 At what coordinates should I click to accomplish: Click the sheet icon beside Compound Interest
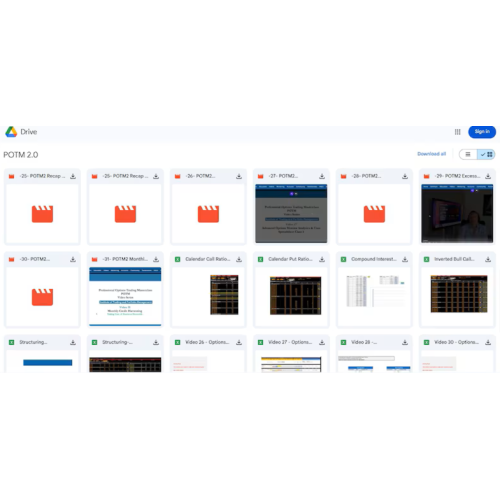[x=344, y=259]
